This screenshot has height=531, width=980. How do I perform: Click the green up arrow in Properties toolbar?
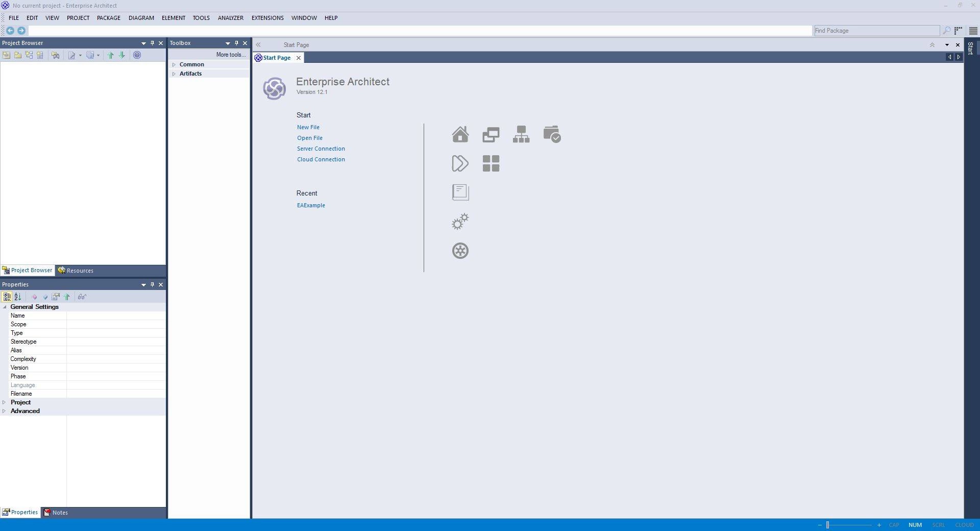pos(67,297)
